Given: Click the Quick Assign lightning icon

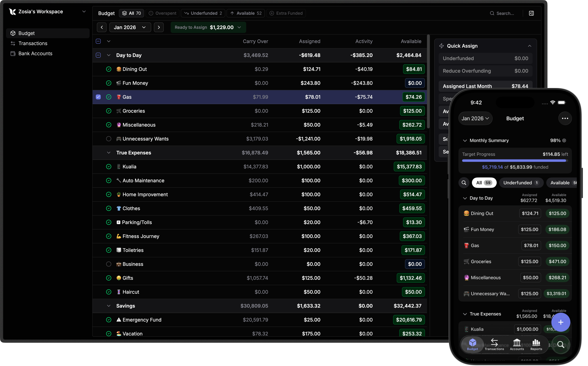Looking at the screenshot, I should [x=442, y=46].
